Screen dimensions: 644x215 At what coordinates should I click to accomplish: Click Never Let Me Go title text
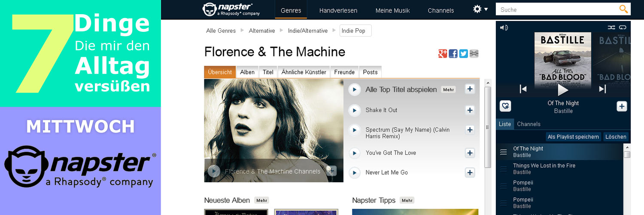point(386,172)
